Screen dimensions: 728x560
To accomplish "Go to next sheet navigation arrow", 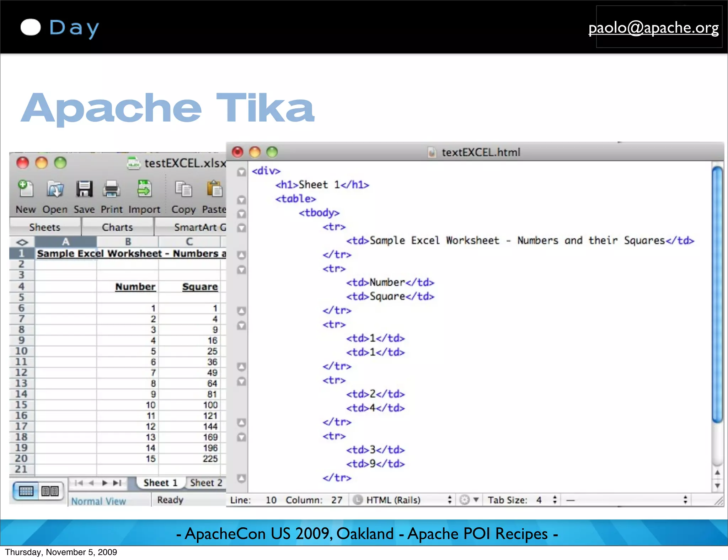I will [x=105, y=483].
